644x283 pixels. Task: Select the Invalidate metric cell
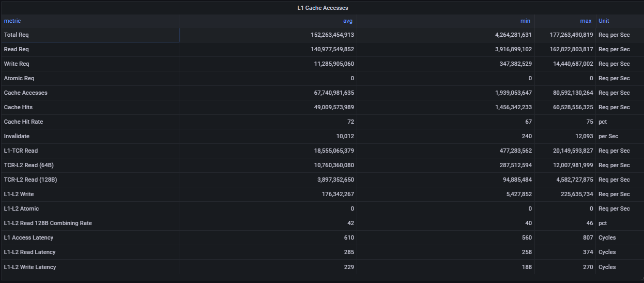click(x=90, y=136)
